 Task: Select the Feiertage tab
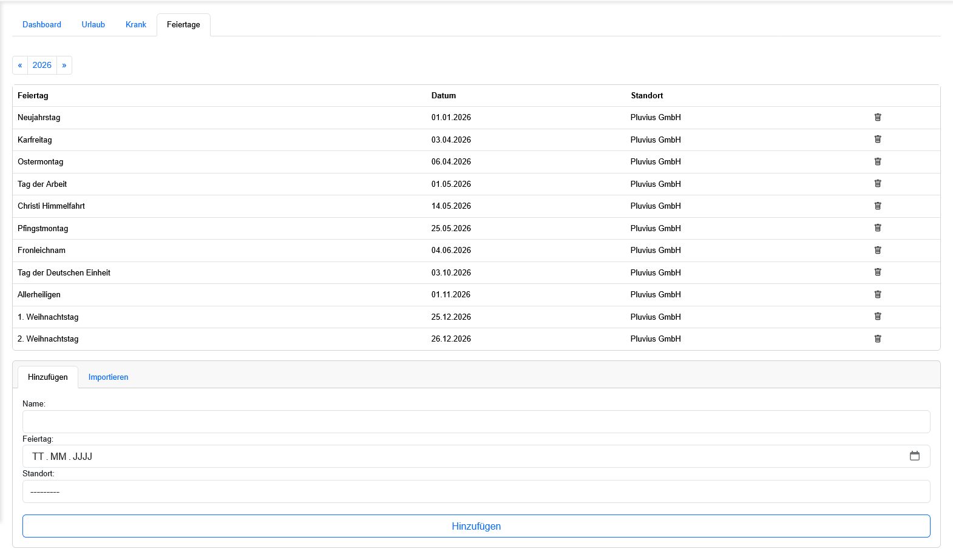(183, 24)
